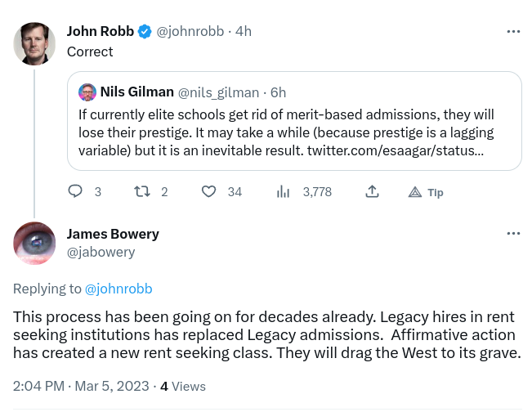This screenshot has height=412, width=532.
Task: Open the more options menu on James Bowery's reply
Action: click(x=513, y=234)
